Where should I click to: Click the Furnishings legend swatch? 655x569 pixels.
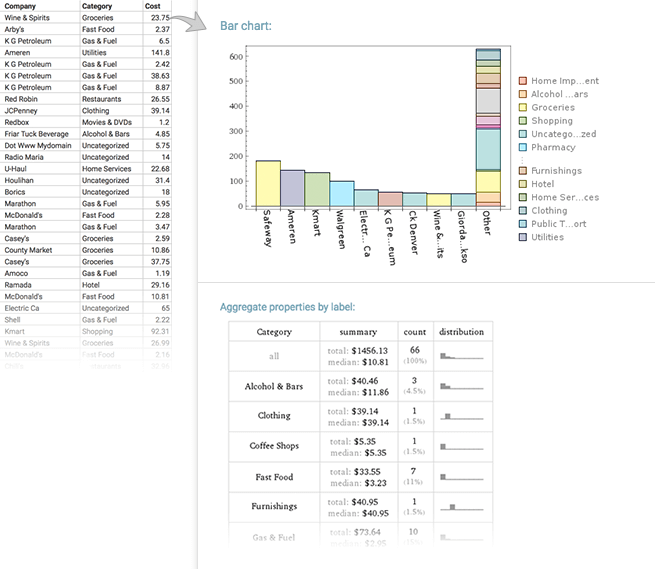click(523, 172)
